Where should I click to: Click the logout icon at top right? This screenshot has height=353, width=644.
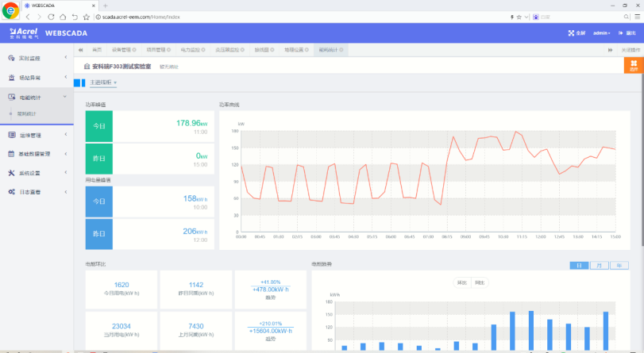(x=620, y=33)
